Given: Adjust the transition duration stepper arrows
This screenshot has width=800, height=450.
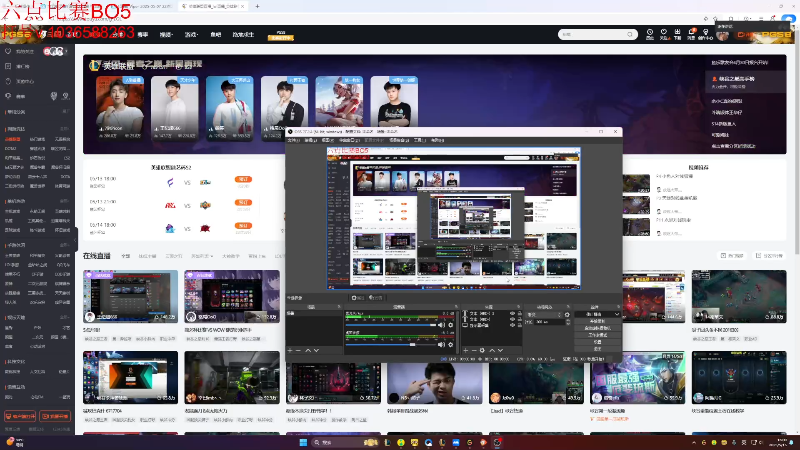Looking at the screenshot, I should click(568, 322).
